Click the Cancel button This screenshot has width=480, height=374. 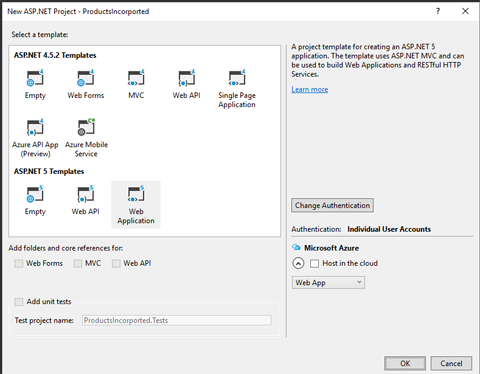pyautogui.click(x=451, y=363)
